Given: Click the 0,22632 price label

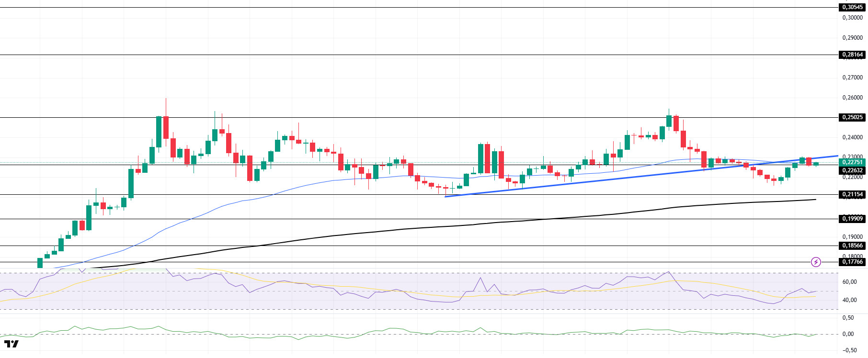Looking at the screenshot, I should point(853,170).
